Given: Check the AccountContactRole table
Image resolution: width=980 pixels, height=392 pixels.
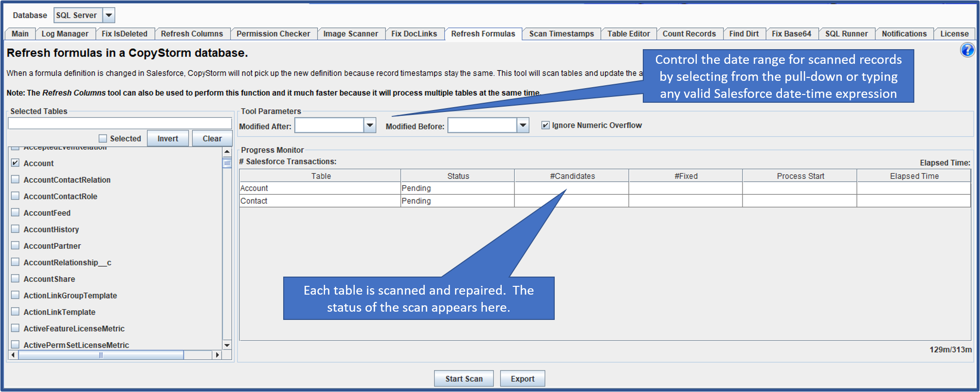Looking at the screenshot, I should coord(15,196).
